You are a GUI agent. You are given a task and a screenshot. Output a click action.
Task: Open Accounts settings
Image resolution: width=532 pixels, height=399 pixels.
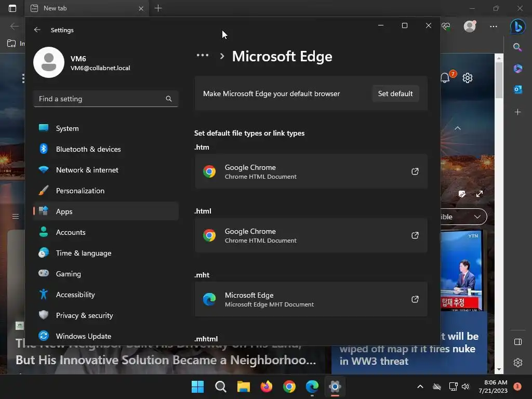coord(106,232)
